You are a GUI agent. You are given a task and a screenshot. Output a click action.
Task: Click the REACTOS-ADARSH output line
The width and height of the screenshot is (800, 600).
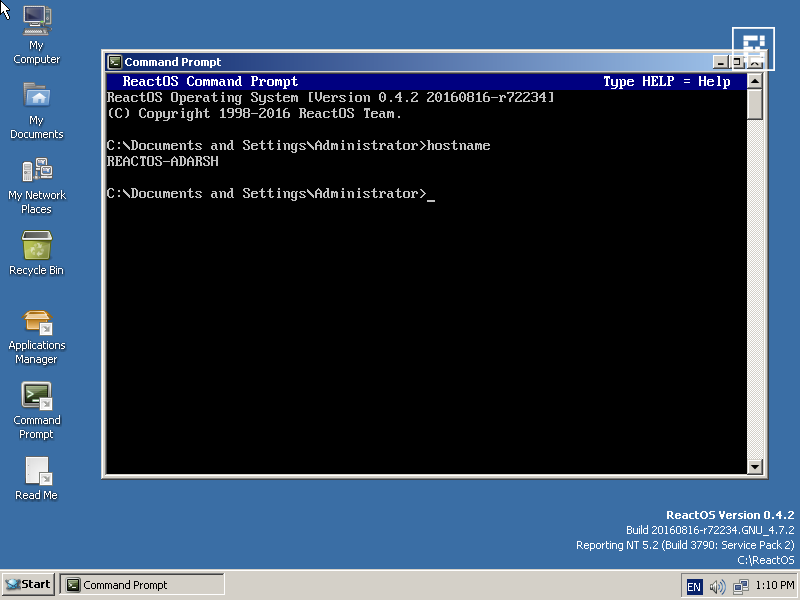pyautogui.click(x=163, y=161)
